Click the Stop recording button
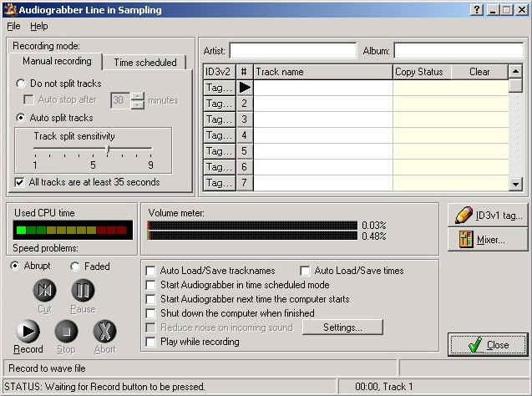This screenshot has width=532, height=396. [x=66, y=331]
